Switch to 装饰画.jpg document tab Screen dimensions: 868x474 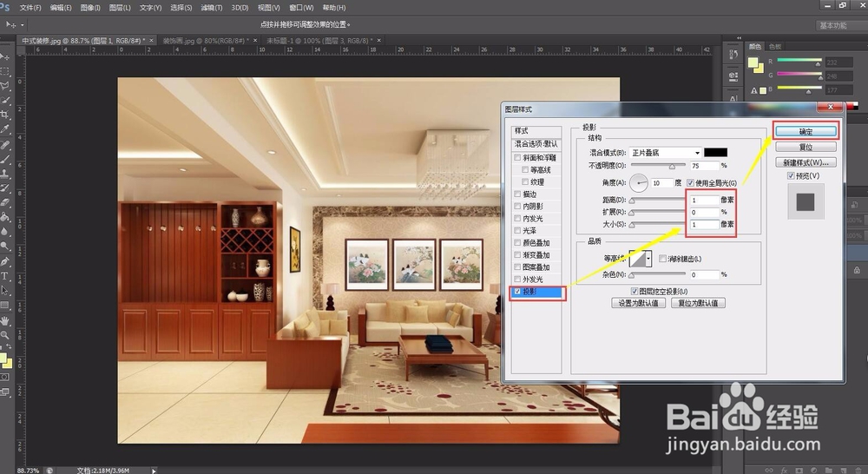point(206,41)
